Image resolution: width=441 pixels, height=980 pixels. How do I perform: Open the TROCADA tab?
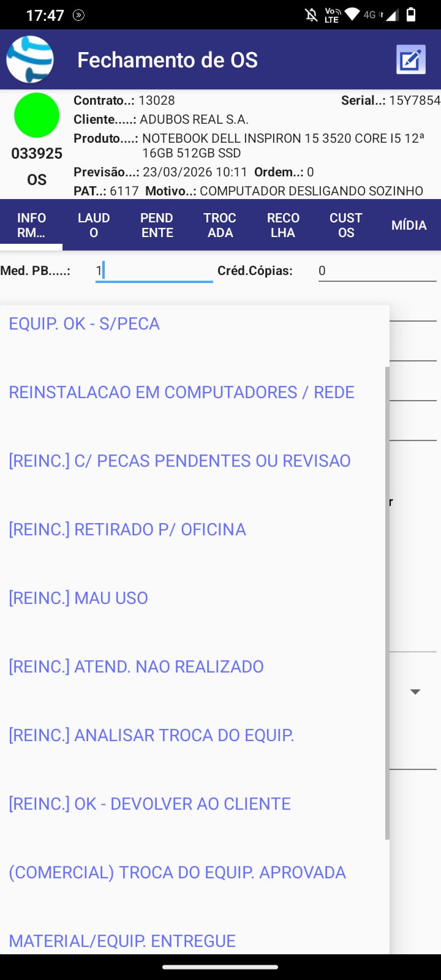(x=220, y=225)
